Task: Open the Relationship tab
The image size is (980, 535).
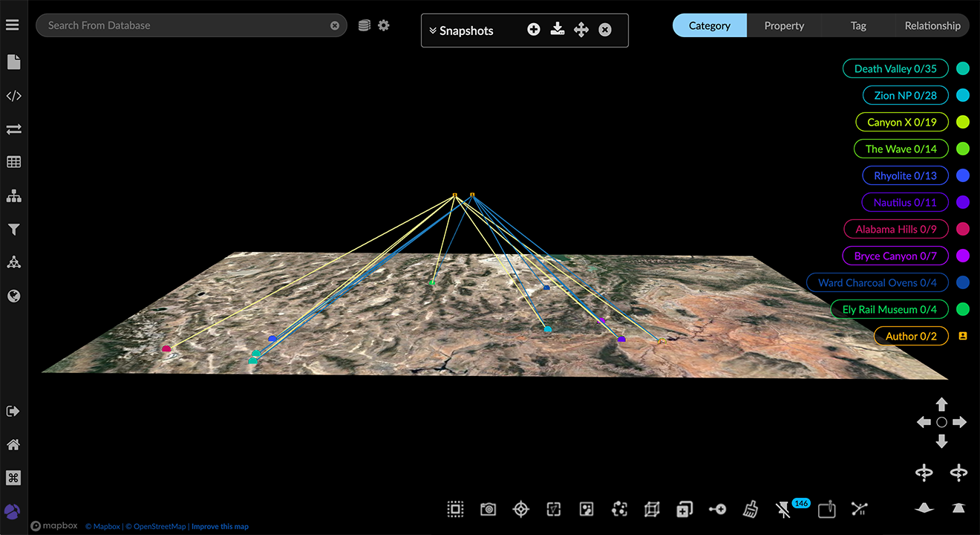Action: point(932,25)
